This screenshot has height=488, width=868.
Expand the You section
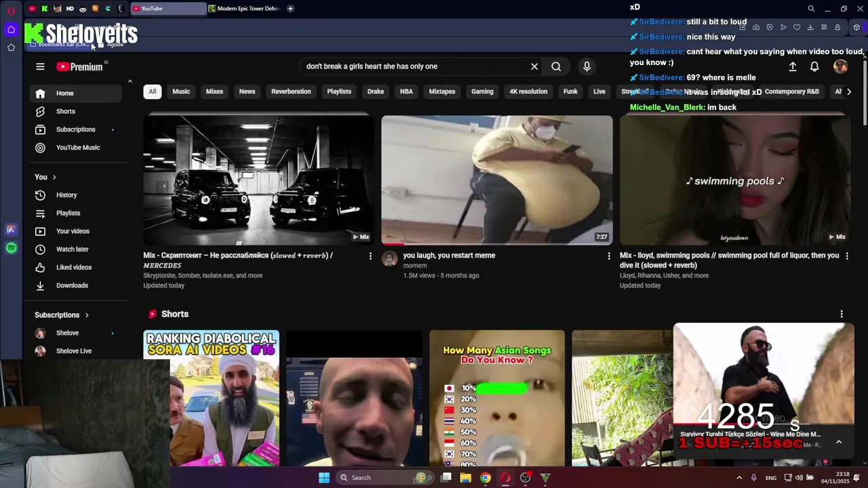coord(45,177)
